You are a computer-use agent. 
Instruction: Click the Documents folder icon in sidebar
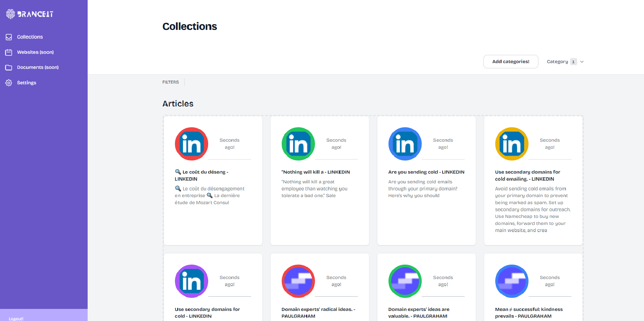click(9, 67)
